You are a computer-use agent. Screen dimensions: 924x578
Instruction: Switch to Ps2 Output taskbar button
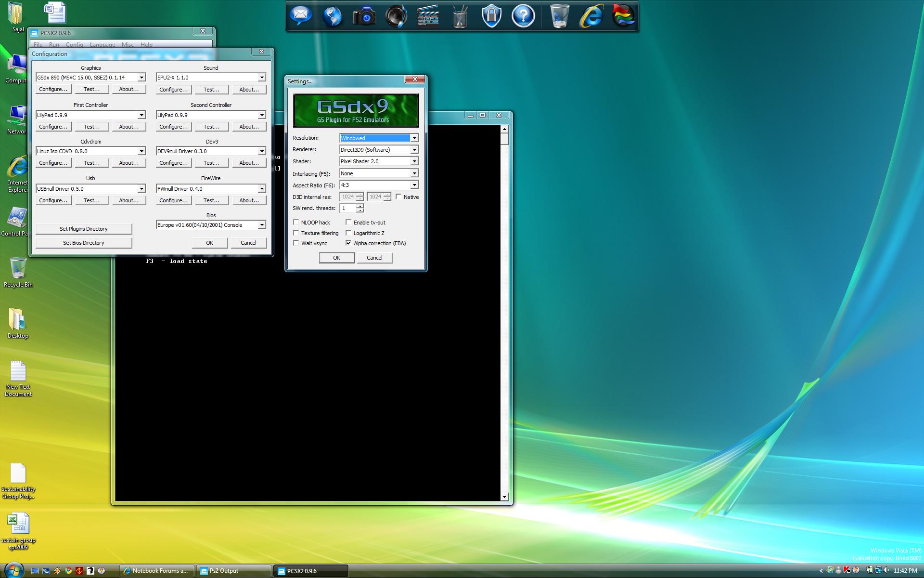tap(233, 571)
